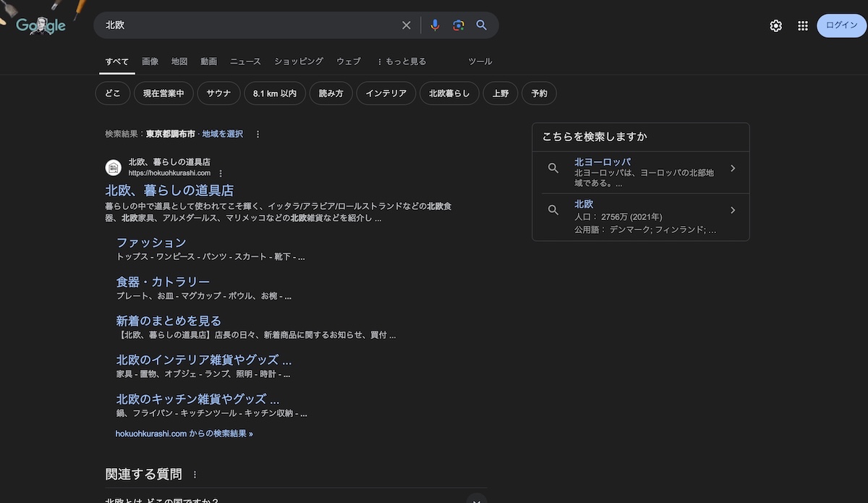Toggle the サウナ filter chip

218,93
